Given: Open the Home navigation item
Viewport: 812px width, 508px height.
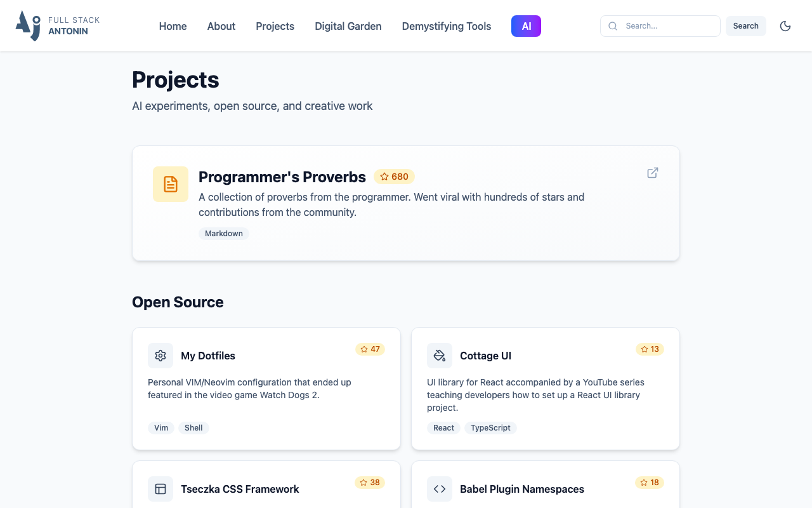Looking at the screenshot, I should (173, 26).
